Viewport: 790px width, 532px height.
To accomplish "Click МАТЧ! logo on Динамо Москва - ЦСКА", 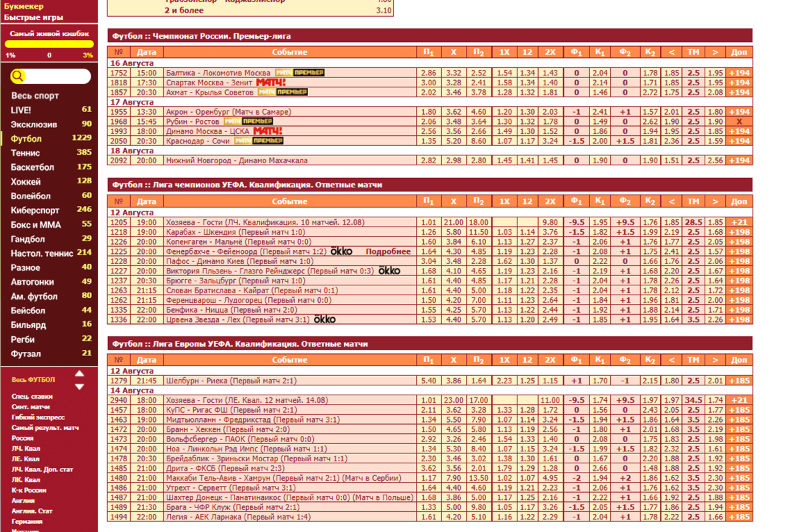I will tap(268, 131).
